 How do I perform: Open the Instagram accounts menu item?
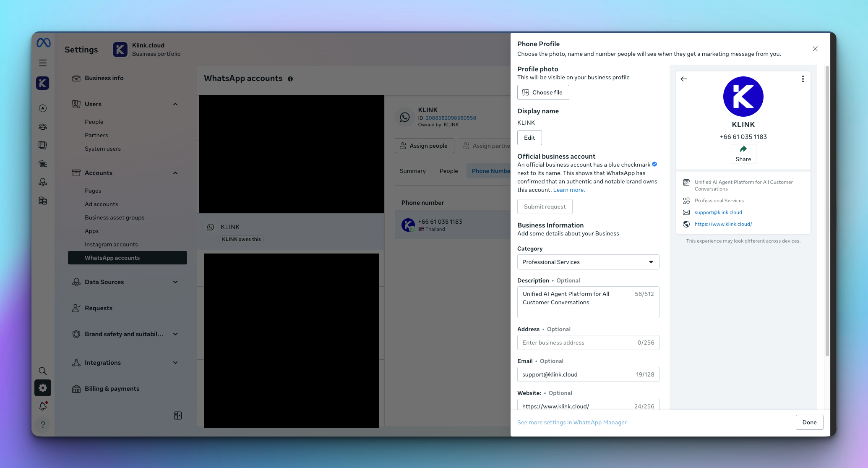coord(111,244)
